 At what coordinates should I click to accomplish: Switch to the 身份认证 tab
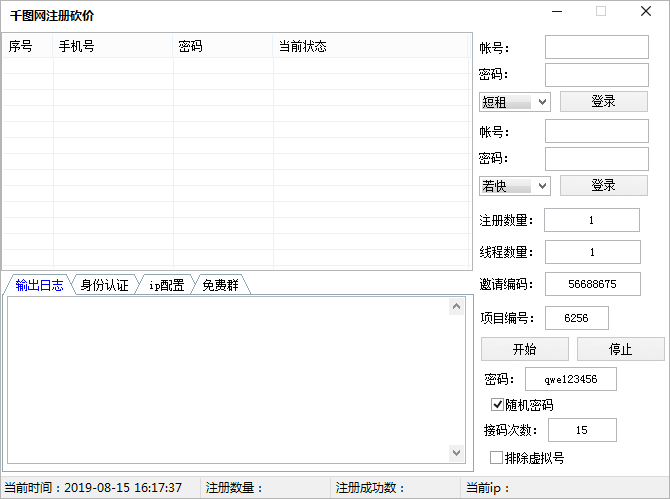(104, 285)
